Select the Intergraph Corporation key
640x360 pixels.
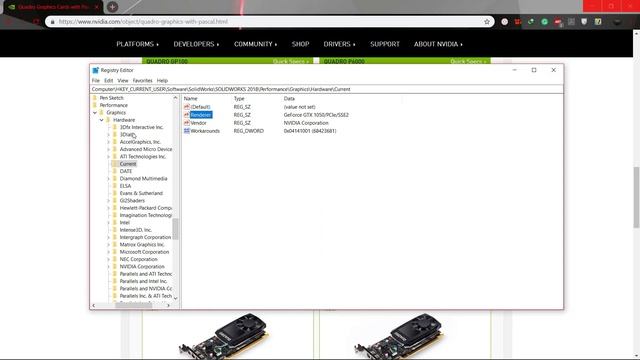(x=145, y=237)
